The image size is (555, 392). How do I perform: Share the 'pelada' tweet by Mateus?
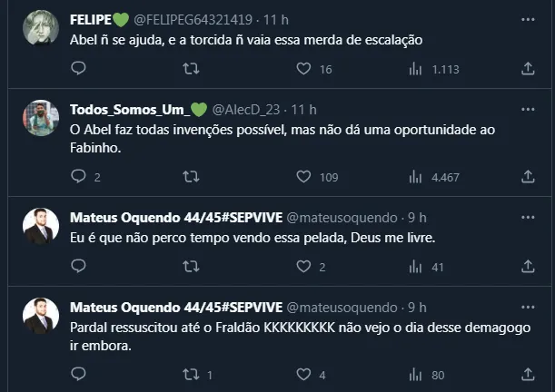tap(529, 267)
